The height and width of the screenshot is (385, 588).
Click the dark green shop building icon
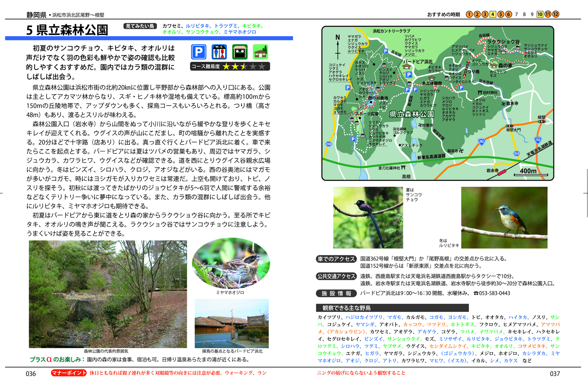click(x=240, y=52)
